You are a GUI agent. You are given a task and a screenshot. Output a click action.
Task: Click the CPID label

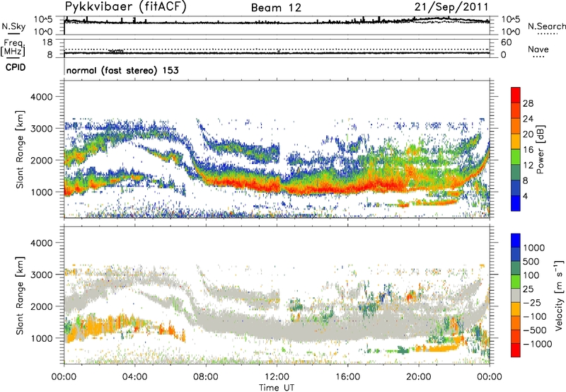pyautogui.click(x=16, y=67)
